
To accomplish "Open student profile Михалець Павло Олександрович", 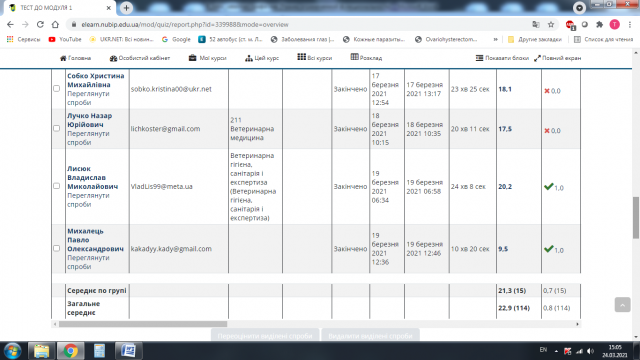I will coord(95,240).
